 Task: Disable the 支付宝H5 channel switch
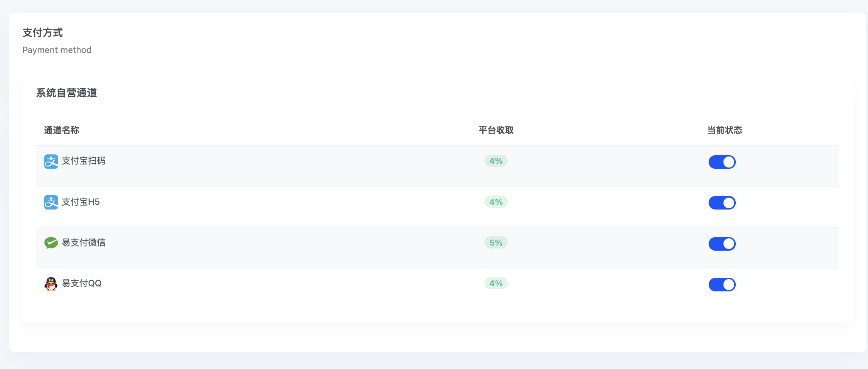tap(722, 203)
